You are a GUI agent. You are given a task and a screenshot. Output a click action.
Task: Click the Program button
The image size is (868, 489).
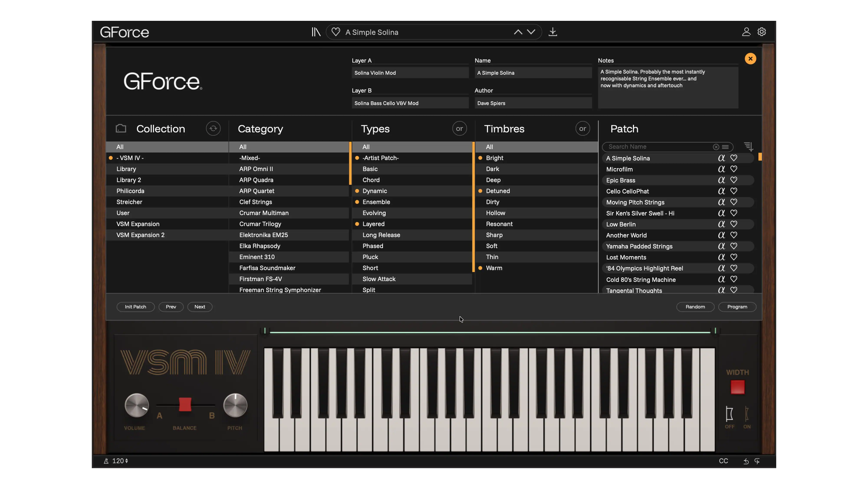[737, 307]
